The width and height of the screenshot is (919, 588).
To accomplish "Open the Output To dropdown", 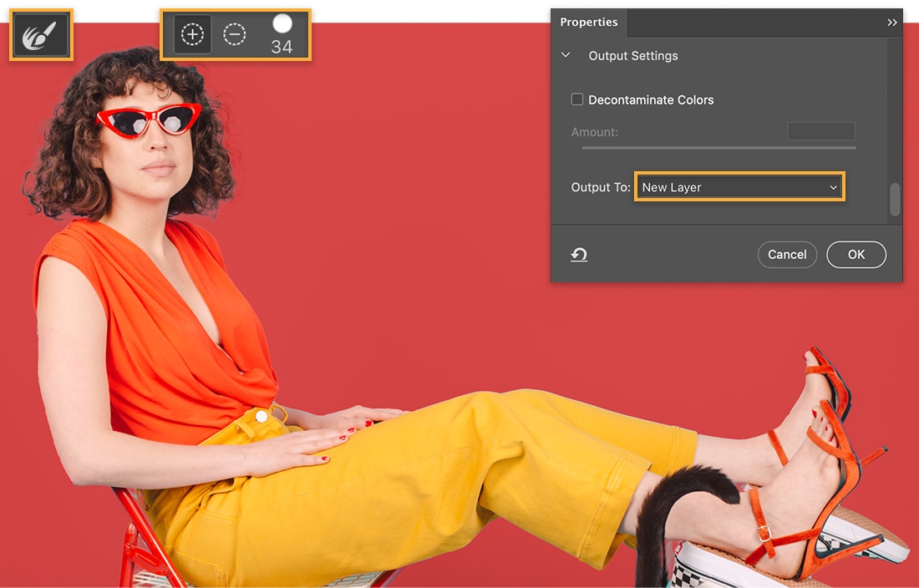I will (739, 187).
